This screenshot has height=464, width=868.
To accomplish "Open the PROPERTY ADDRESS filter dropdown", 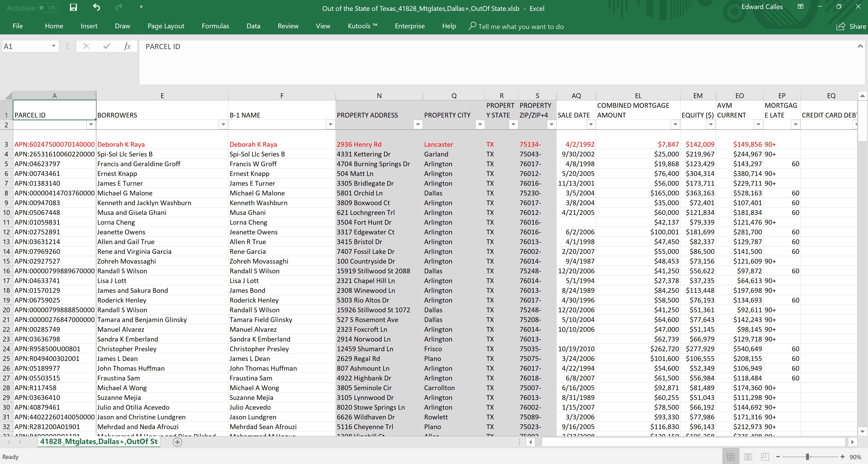I will pyautogui.click(x=418, y=125).
